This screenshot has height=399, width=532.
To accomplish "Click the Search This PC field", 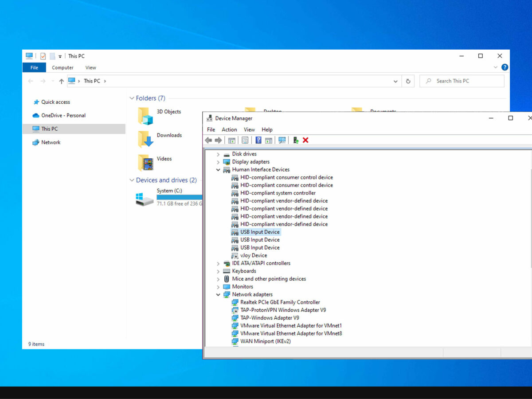I will (462, 81).
